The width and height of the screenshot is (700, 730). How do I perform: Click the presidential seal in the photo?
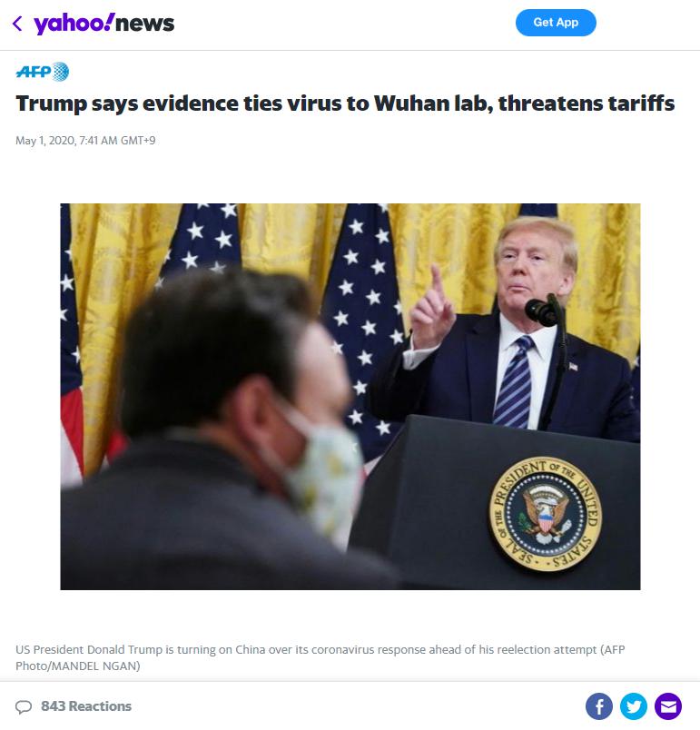[x=545, y=514]
